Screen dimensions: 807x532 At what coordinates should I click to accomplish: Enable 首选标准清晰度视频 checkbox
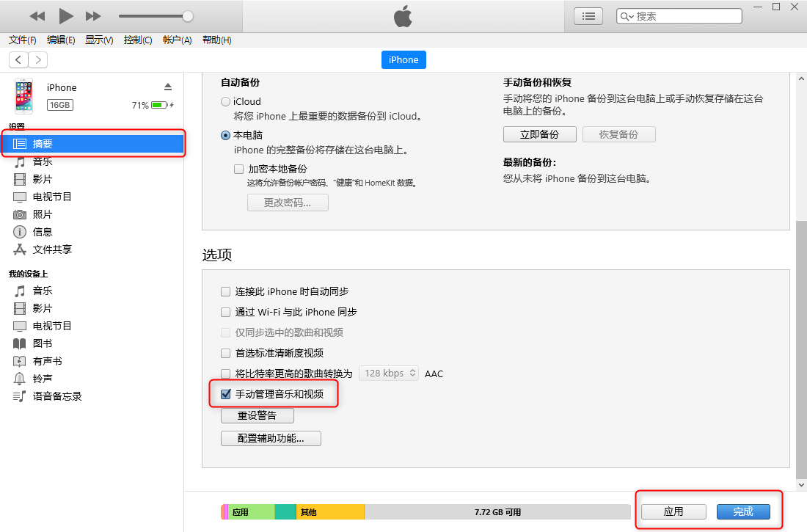(x=225, y=353)
